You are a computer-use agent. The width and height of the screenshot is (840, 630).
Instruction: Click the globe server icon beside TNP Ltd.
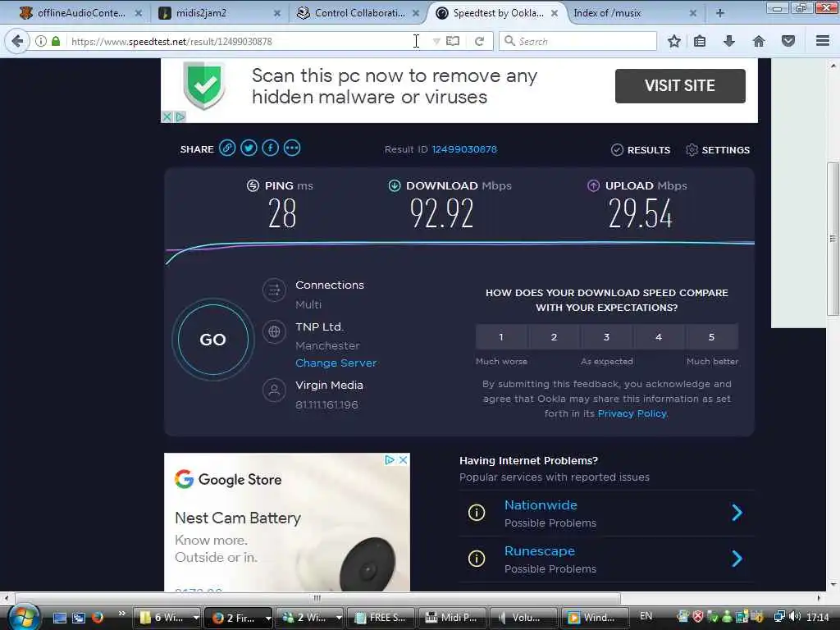pos(274,331)
